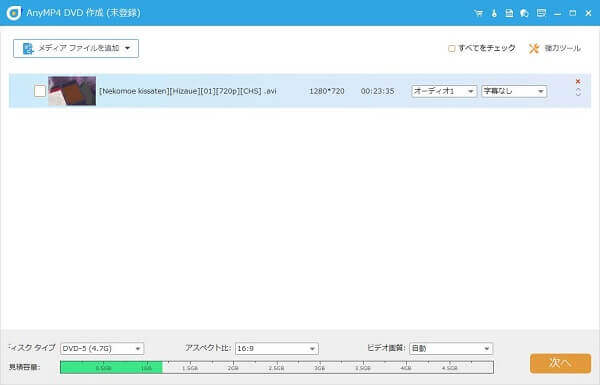This screenshot has width=600, height=385.
Task: Click the メディアファイルを追加 button text
Action: pos(79,48)
